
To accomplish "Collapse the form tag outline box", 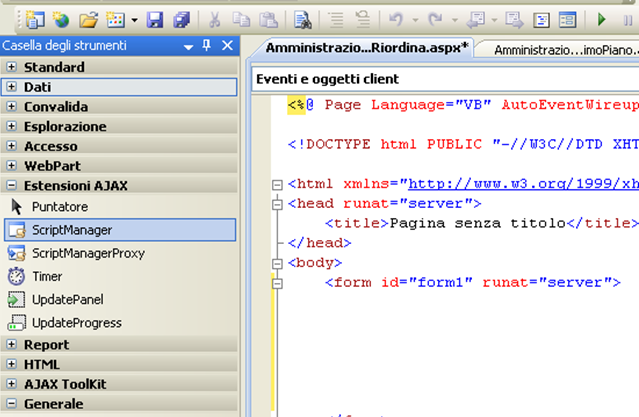I will coord(277,283).
